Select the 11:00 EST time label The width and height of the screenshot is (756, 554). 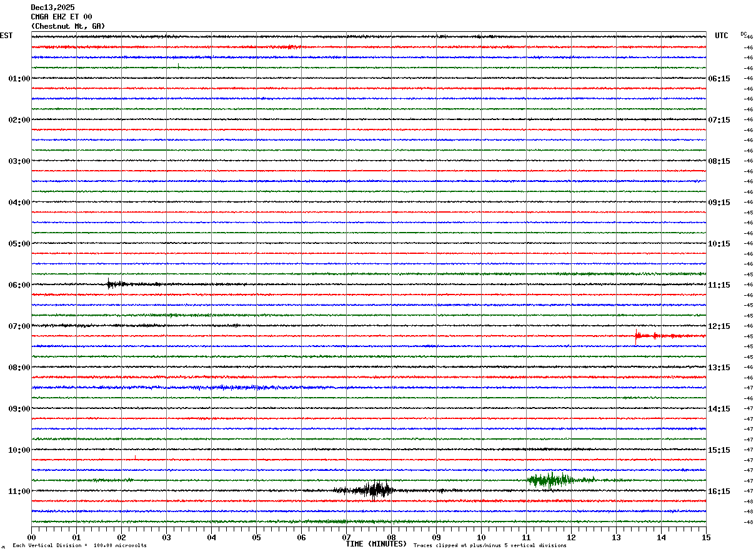point(19,491)
